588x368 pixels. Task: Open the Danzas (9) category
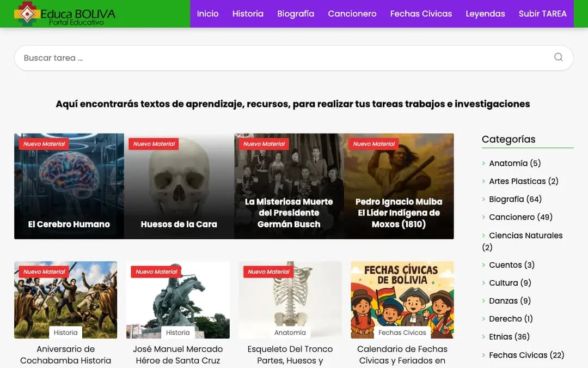(x=510, y=301)
